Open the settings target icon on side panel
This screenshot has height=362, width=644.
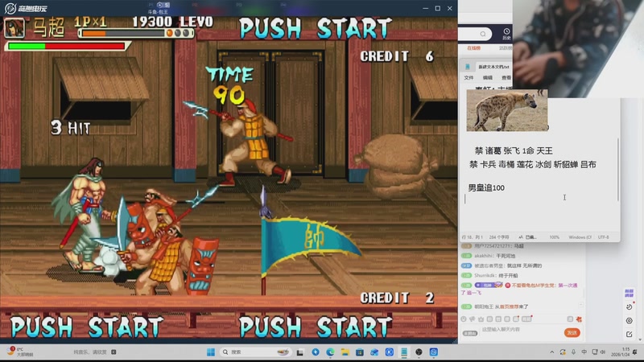coord(630,320)
